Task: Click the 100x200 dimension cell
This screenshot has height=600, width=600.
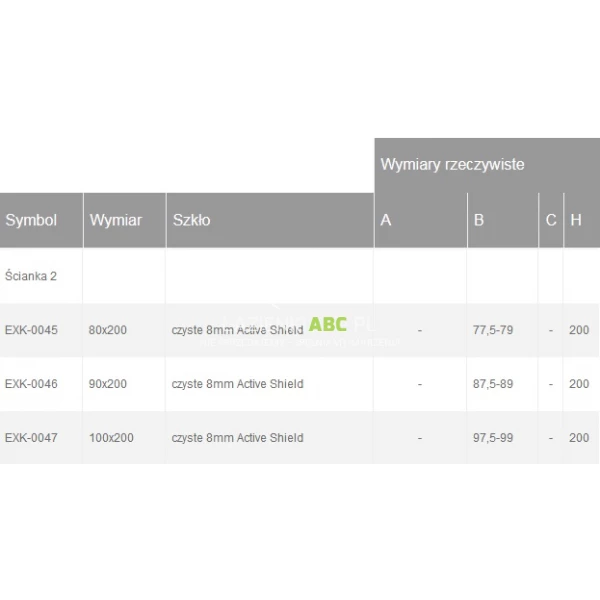Action: [x=111, y=438]
